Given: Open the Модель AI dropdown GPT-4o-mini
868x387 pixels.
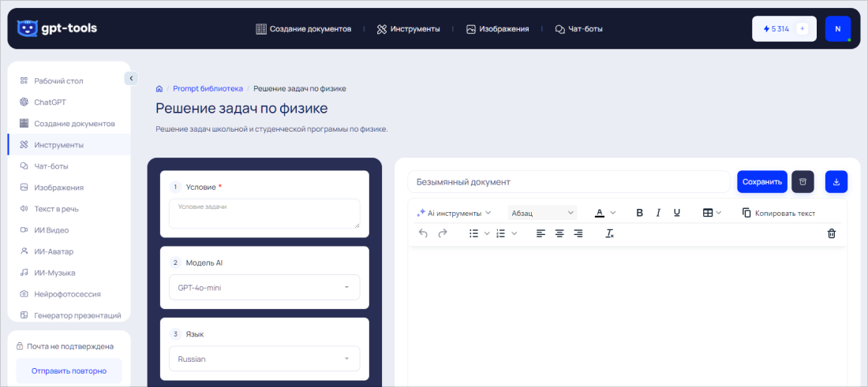Looking at the screenshot, I should tap(264, 288).
